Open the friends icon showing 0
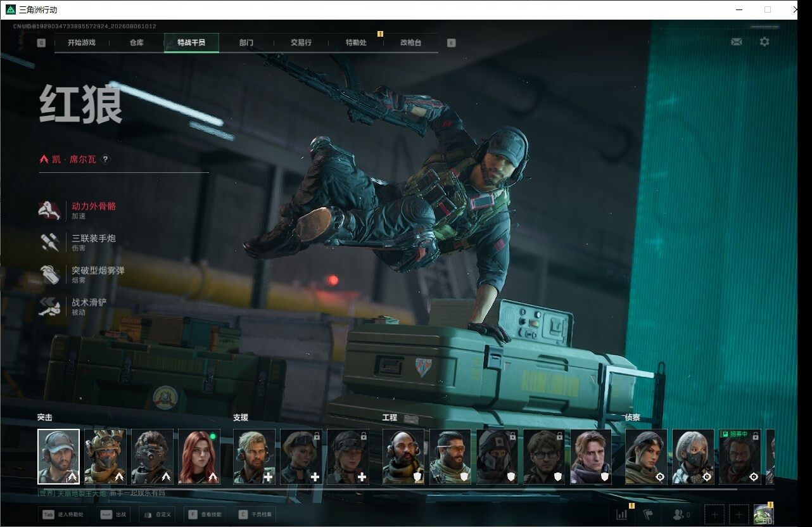 [682, 514]
